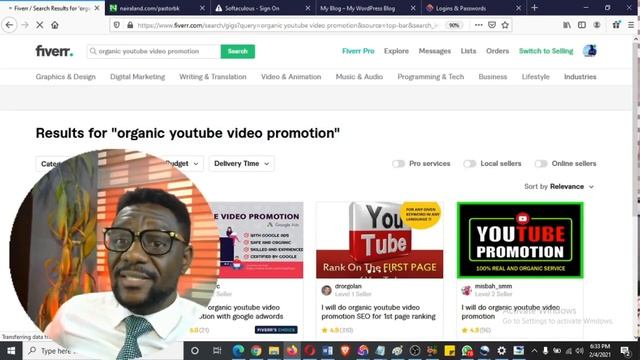The width and height of the screenshot is (640, 360).
Task: Open the YouTube Promotion gig thumbnail
Action: 520,240
